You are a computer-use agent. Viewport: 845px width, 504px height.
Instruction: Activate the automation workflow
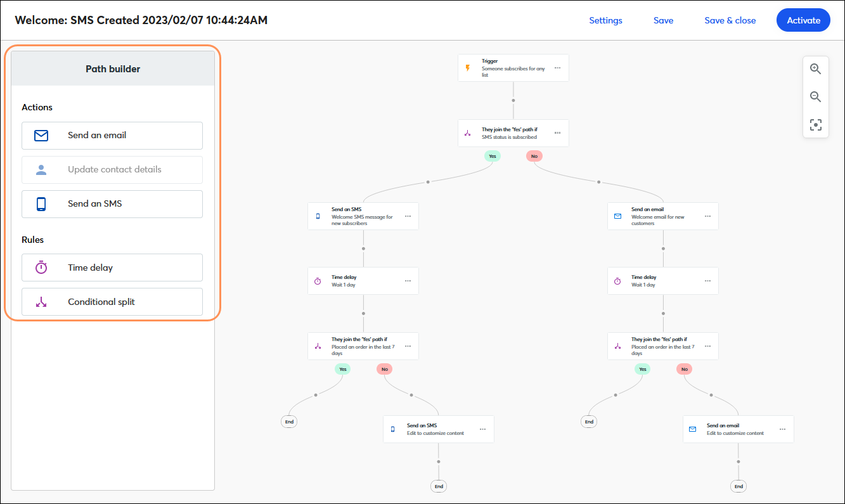pyautogui.click(x=803, y=20)
